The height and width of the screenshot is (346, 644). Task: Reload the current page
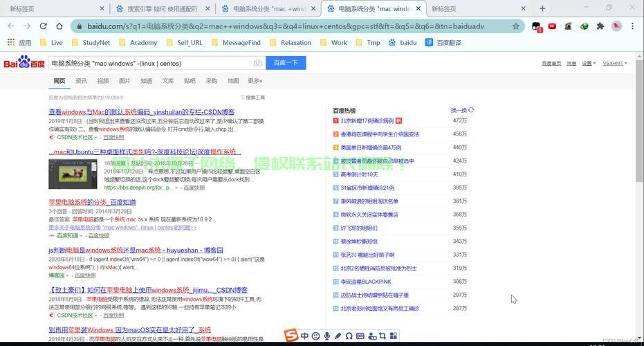(x=43, y=26)
